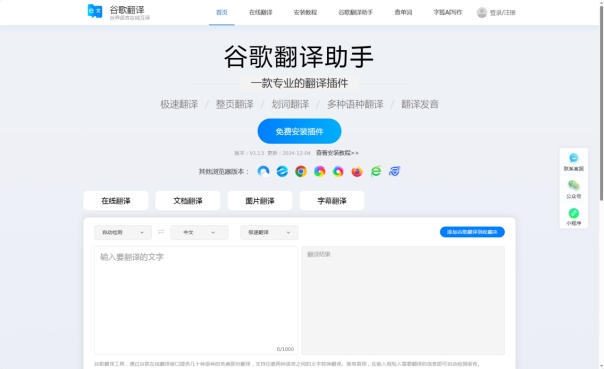This screenshot has height=369, width=604.
Task: Switch to the 在线翻译 tab button
Action: coord(116,201)
